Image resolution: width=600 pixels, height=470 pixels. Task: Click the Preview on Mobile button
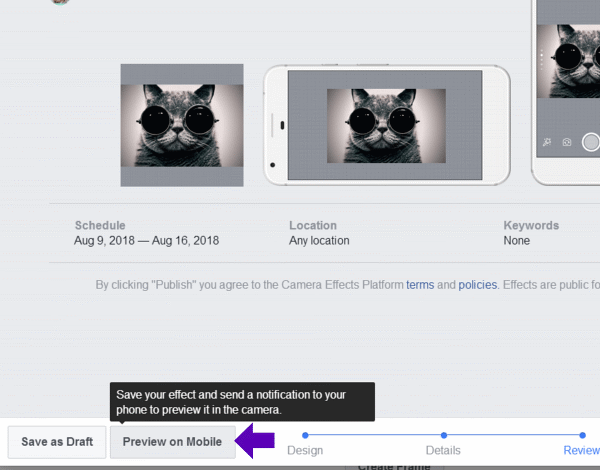tap(172, 442)
